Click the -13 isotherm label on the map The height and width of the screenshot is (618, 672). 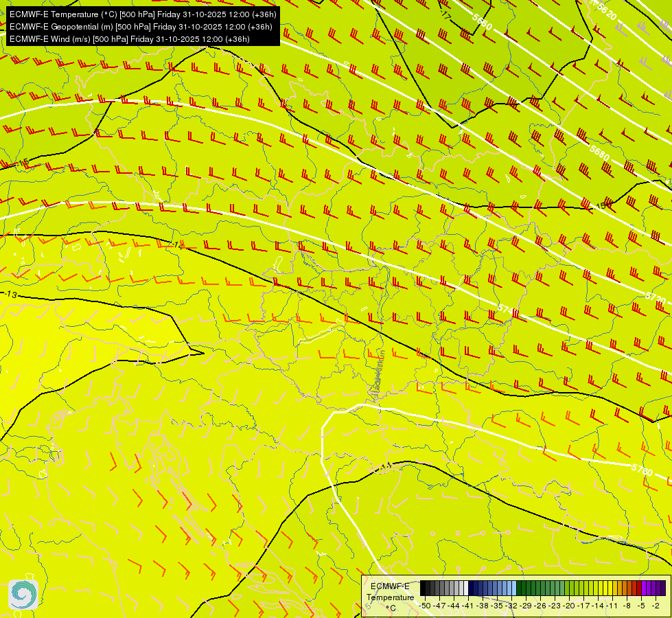(x=11, y=295)
